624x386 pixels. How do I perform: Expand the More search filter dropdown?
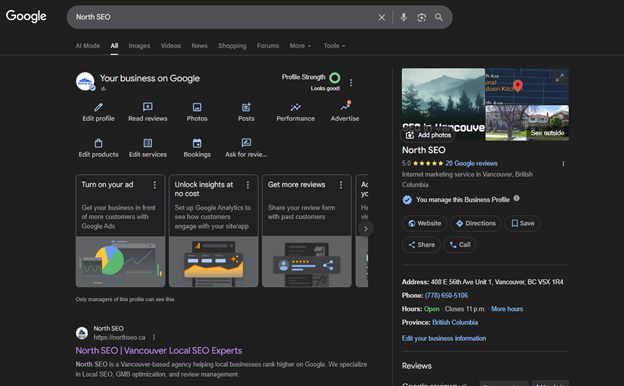point(300,46)
